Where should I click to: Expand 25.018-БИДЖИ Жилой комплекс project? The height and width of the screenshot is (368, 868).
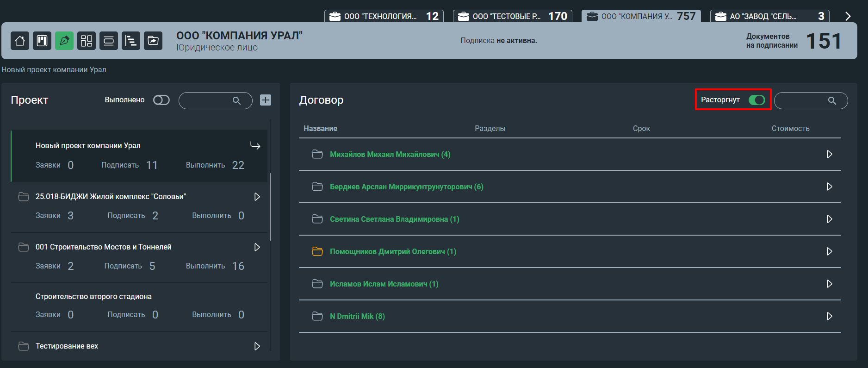coord(257,197)
